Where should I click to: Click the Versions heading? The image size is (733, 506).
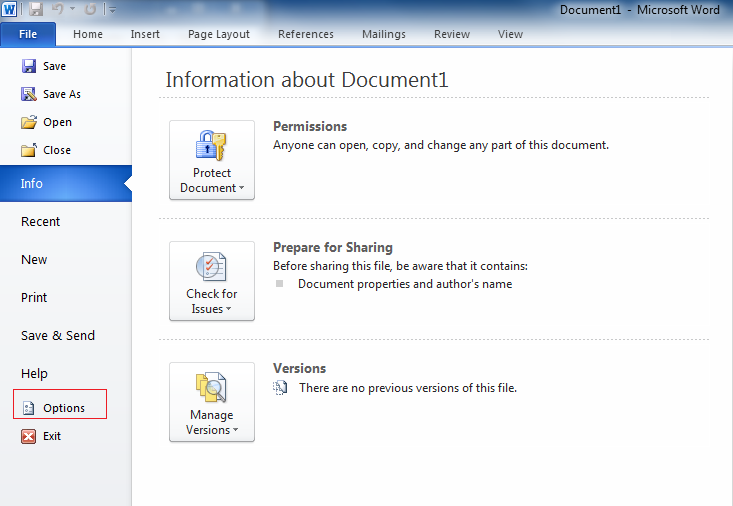[300, 369]
